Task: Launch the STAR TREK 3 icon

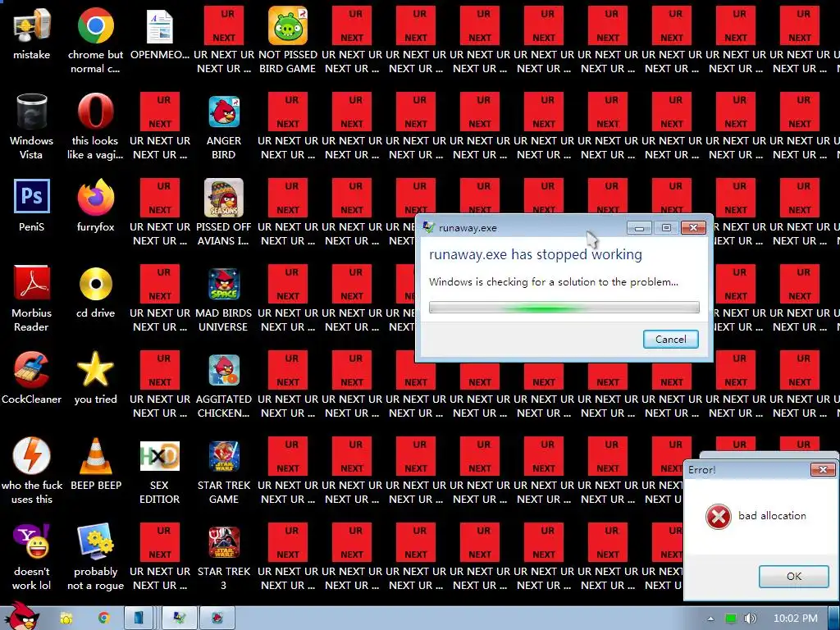Action: (224, 541)
